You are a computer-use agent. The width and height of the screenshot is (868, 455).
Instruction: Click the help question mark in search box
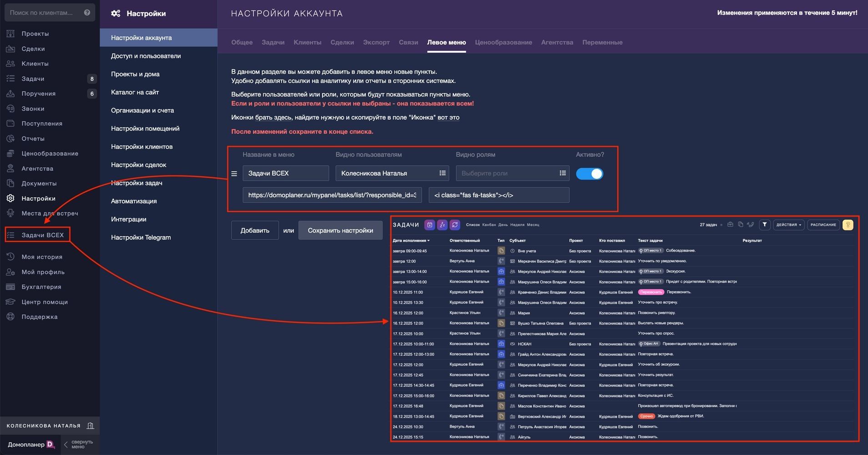pyautogui.click(x=87, y=13)
